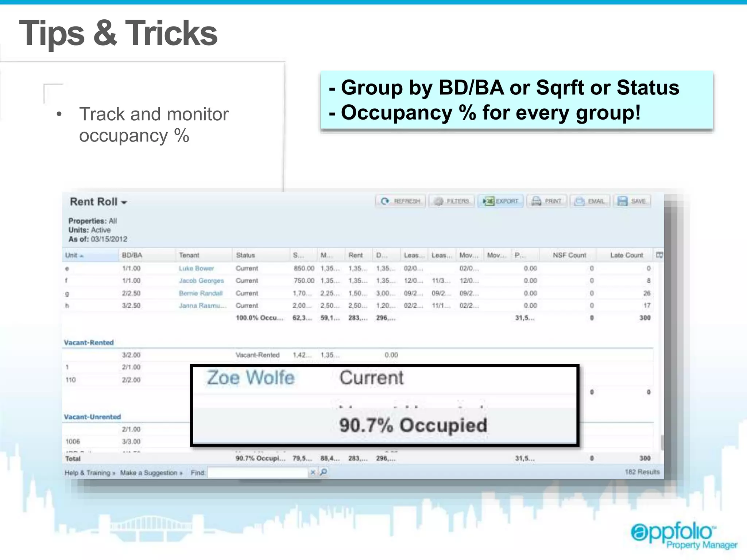This screenshot has height=560, width=747.
Task: Sort by the Rent column header
Action: tap(359, 255)
